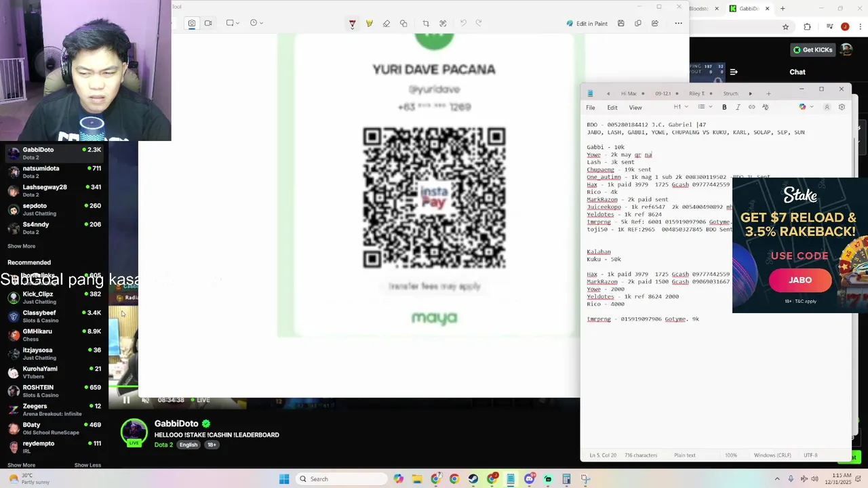Open the sepdoto channel in sidebar
The image size is (868, 488).
[x=54, y=209]
